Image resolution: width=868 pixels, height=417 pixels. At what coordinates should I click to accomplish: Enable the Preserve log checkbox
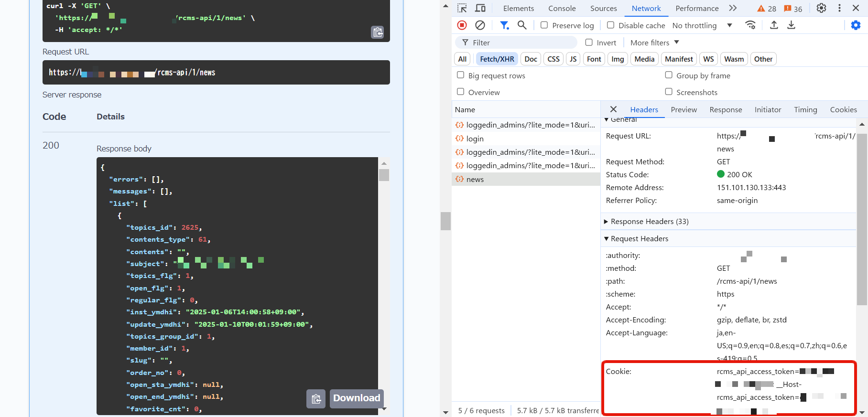[544, 25]
